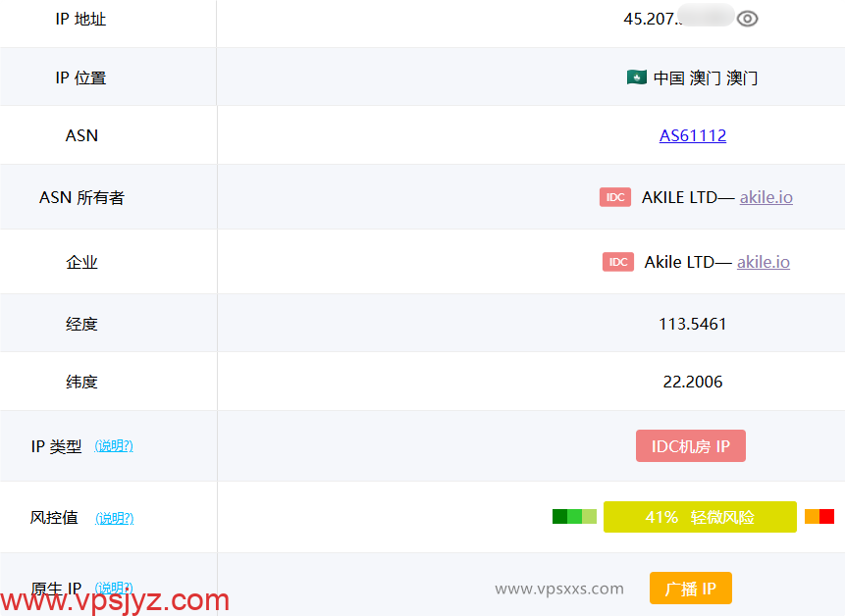The image size is (845, 616).
Task: Open the 说明 help for 风控值
Action: click(114, 518)
